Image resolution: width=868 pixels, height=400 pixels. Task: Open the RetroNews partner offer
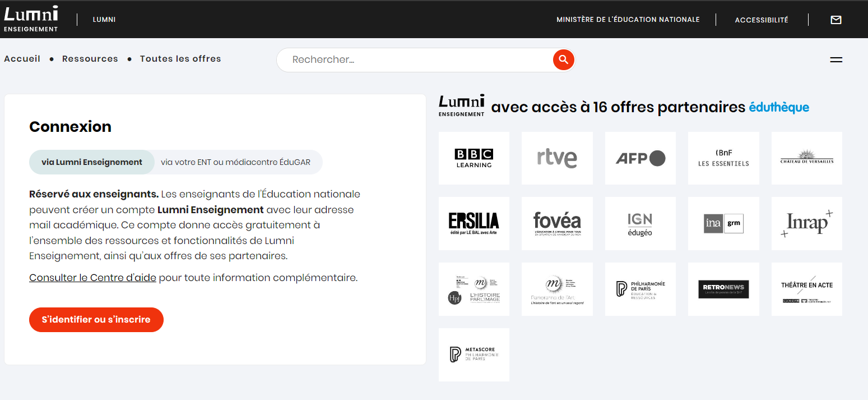coord(723,289)
